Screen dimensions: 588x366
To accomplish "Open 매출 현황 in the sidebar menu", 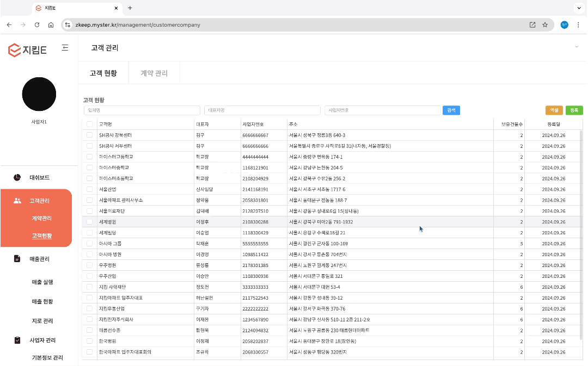I will [42, 301].
